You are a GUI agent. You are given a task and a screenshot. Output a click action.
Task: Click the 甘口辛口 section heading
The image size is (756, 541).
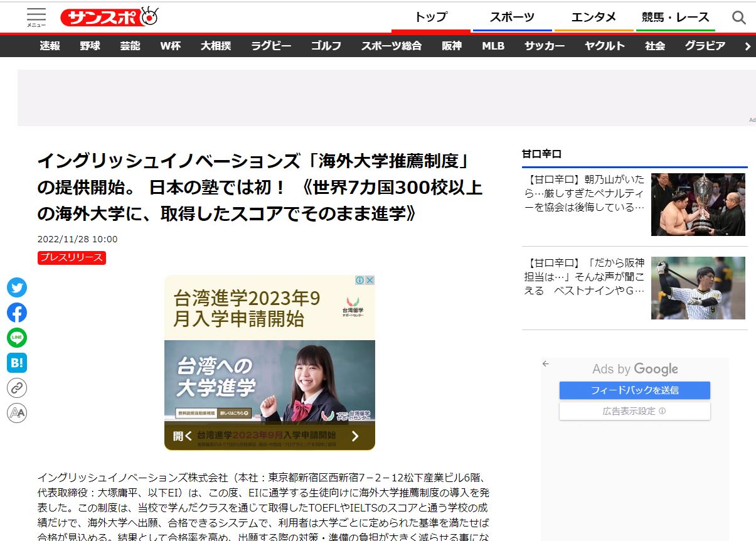541,154
